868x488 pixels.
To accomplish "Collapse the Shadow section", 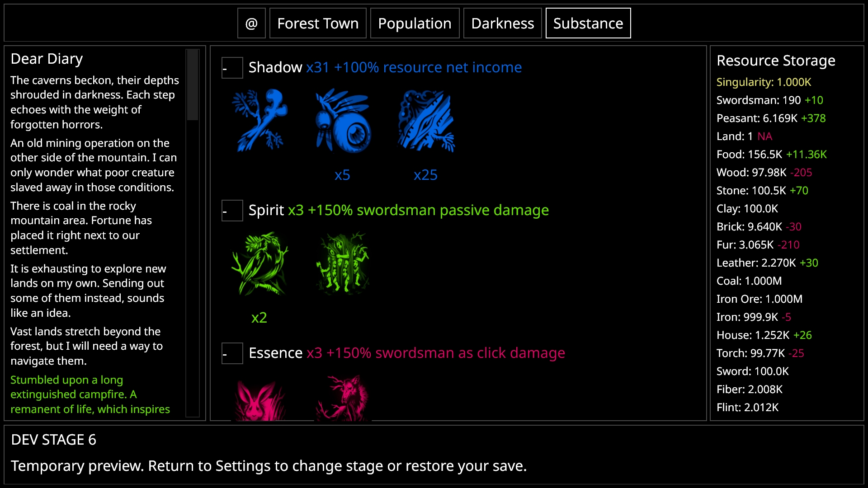I will [x=232, y=68].
